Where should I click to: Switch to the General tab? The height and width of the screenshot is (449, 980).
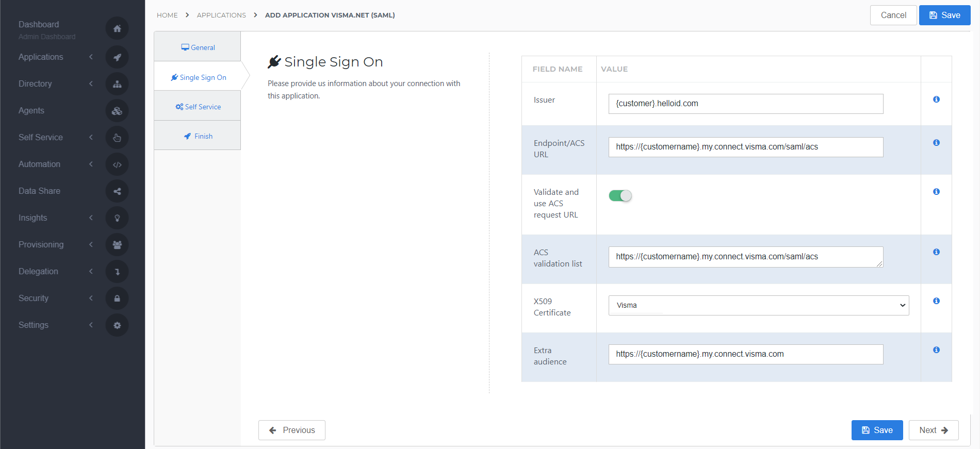[x=198, y=47]
